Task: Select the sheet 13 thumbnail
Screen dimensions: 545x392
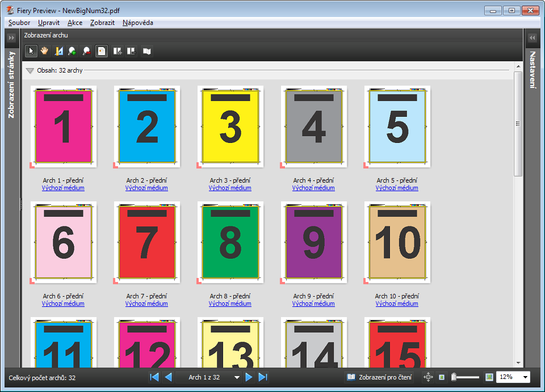Action: click(x=230, y=342)
